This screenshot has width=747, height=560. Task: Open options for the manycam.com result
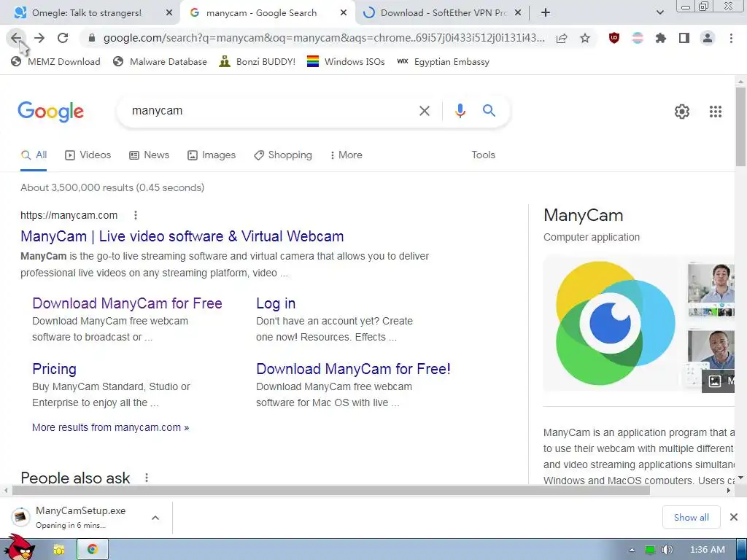point(136,215)
